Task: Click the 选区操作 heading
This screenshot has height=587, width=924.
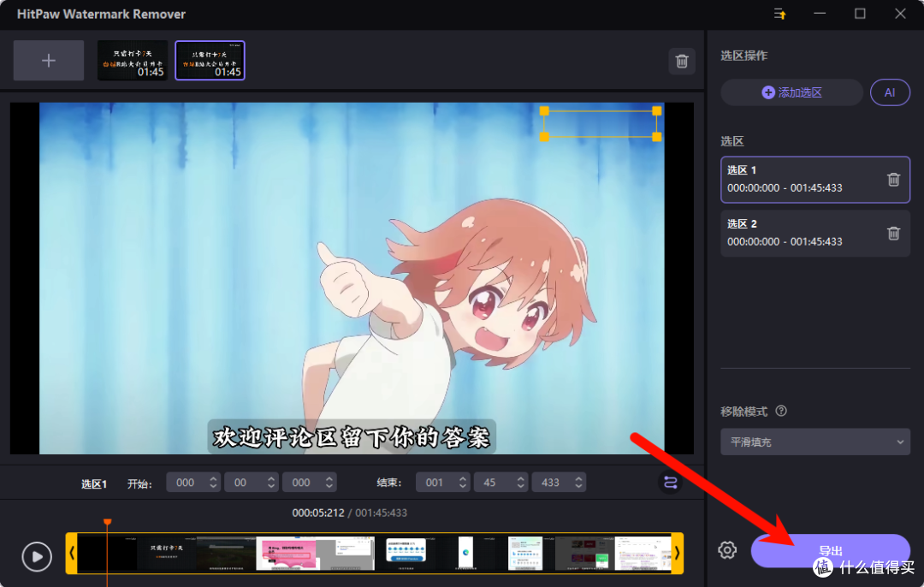Action: [743, 56]
